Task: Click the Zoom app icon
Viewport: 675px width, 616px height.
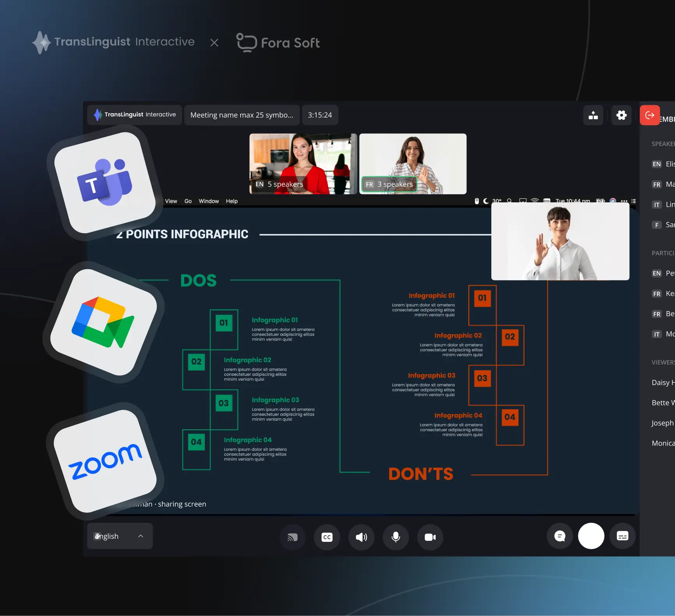Action: click(105, 461)
